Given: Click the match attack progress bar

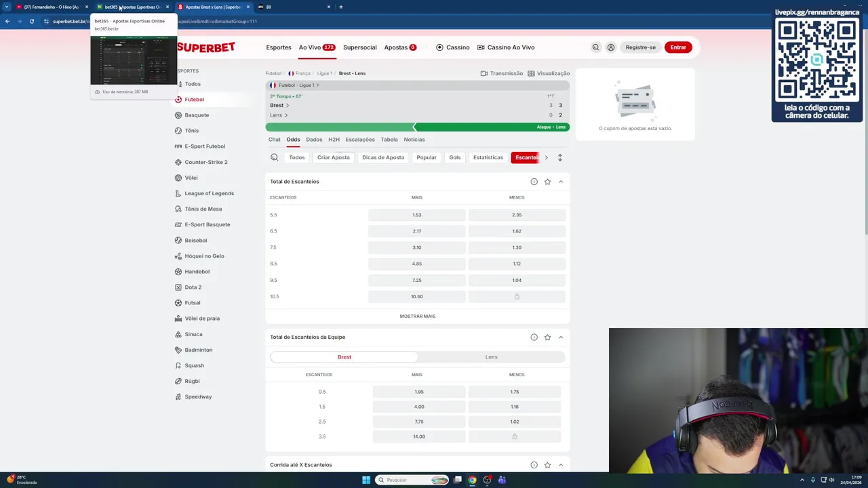Looking at the screenshot, I should [x=418, y=127].
